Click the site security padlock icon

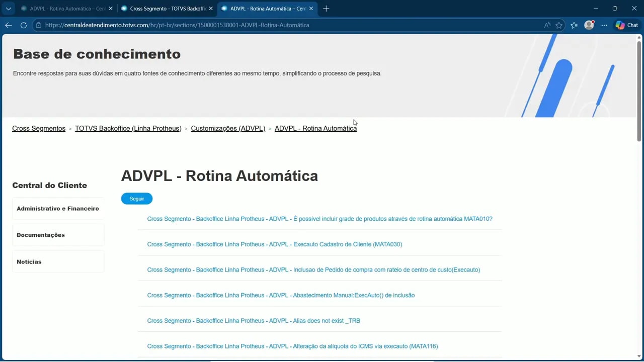[38, 25]
